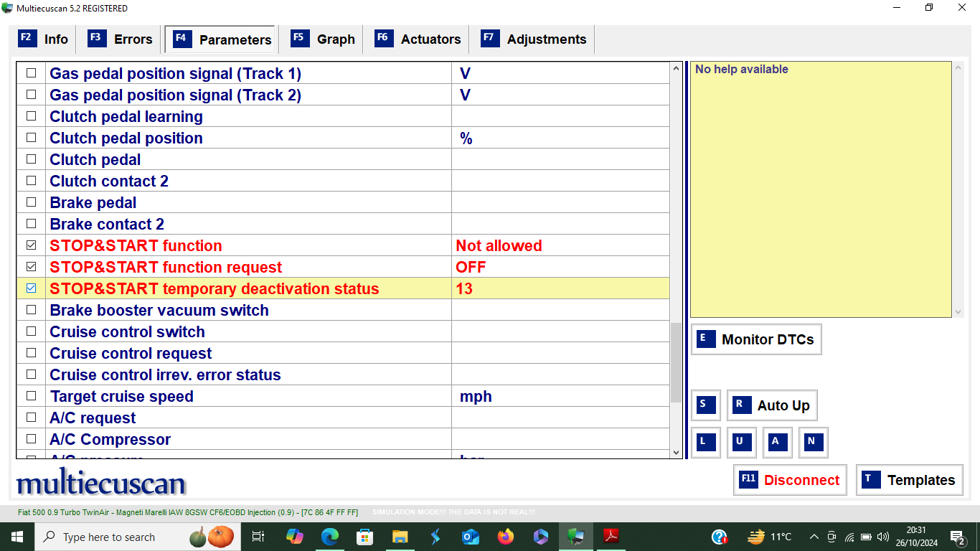Tick the Cruise control switch checkbox

pos(31,331)
